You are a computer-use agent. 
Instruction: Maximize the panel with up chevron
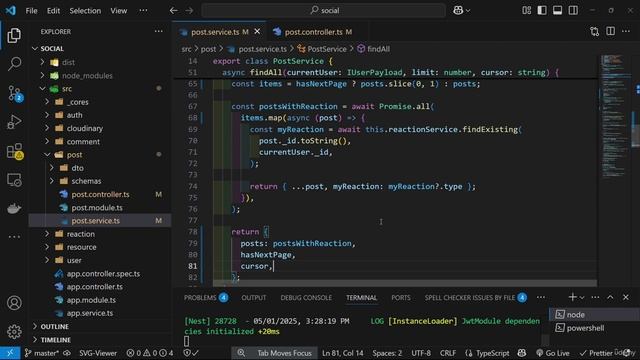pos(610,297)
